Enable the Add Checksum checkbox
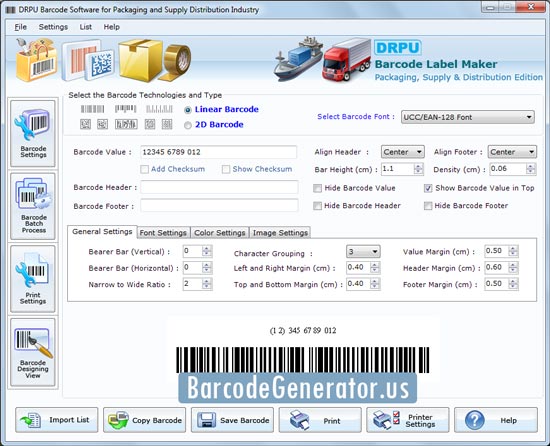This screenshot has height=446, width=550. click(145, 169)
